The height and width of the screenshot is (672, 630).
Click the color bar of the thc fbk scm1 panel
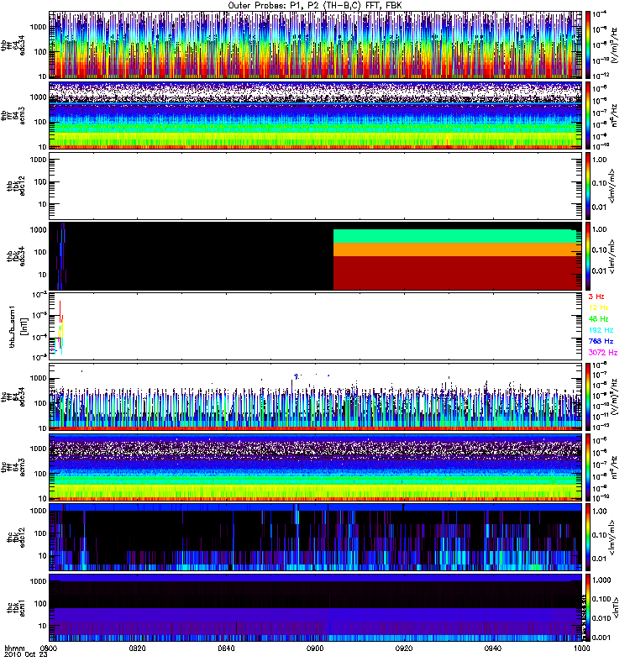[x=588, y=607]
